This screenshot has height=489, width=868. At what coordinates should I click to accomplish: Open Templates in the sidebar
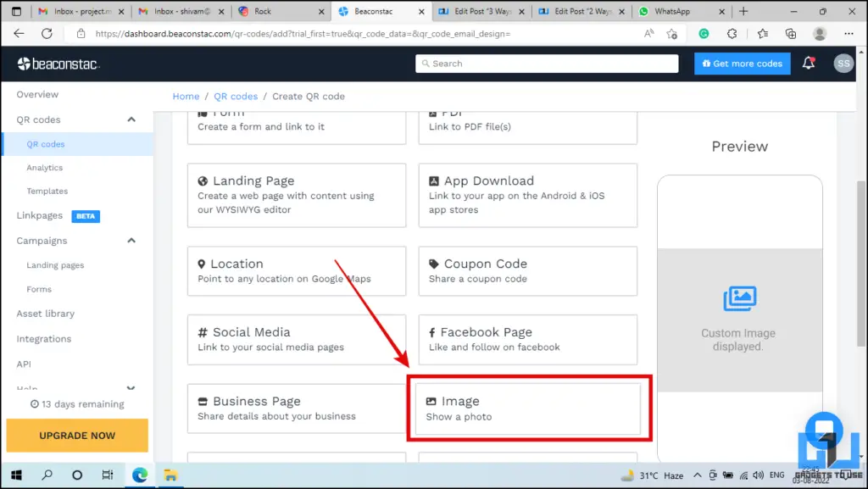point(47,191)
